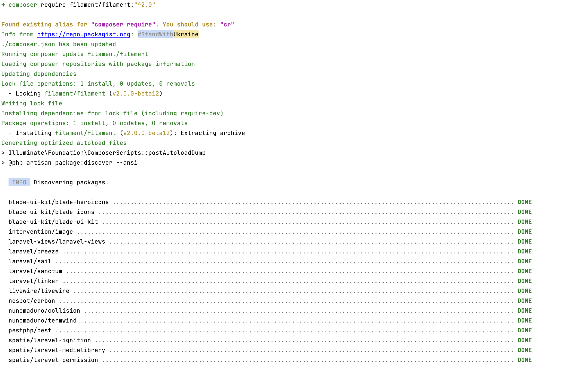Click the terminal prompt arrow symbol
Image resolution: width=588 pixels, height=375 pixels.
coord(3,4)
